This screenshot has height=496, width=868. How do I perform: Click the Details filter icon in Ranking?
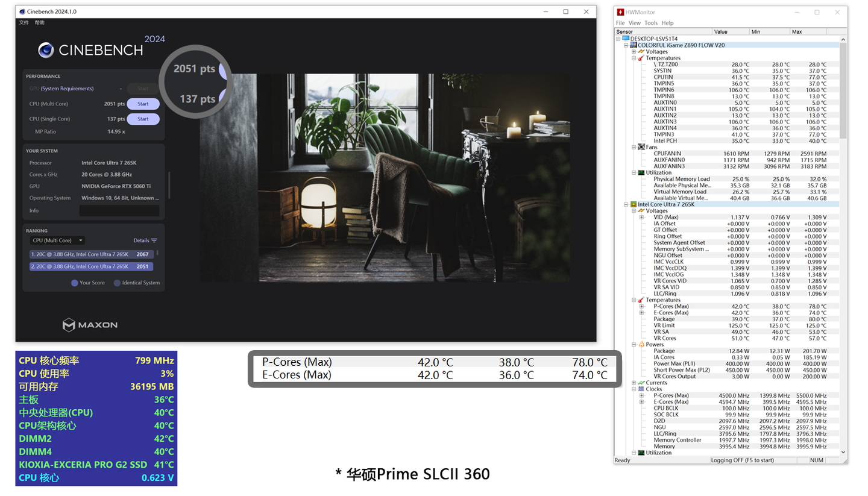pyautogui.click(x=154, y=240)
